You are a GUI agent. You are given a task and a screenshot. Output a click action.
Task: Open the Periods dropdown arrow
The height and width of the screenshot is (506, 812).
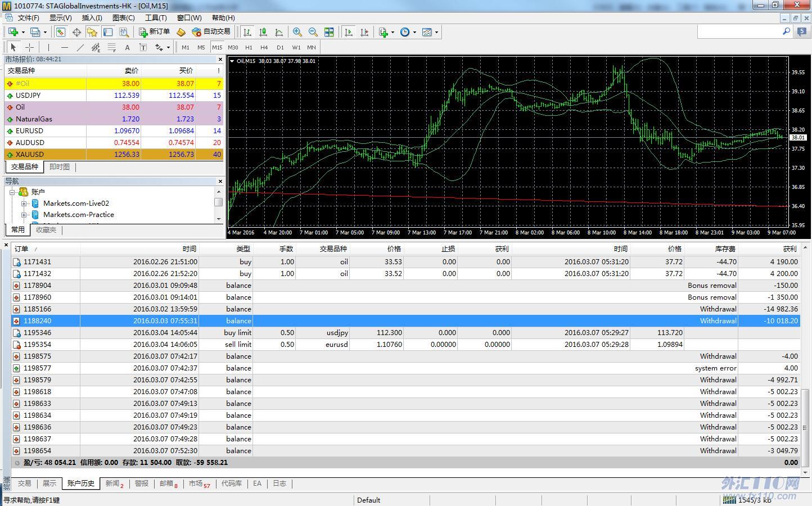click(414, 32)
